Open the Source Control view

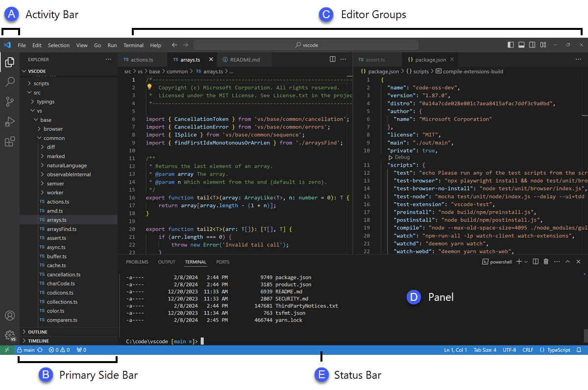click(x=10, y=101)
